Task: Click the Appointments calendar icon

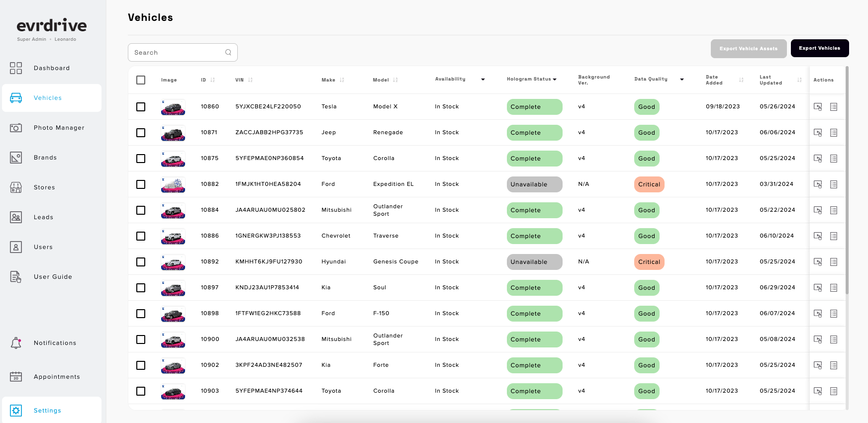Action: click(x=16, y=377)
